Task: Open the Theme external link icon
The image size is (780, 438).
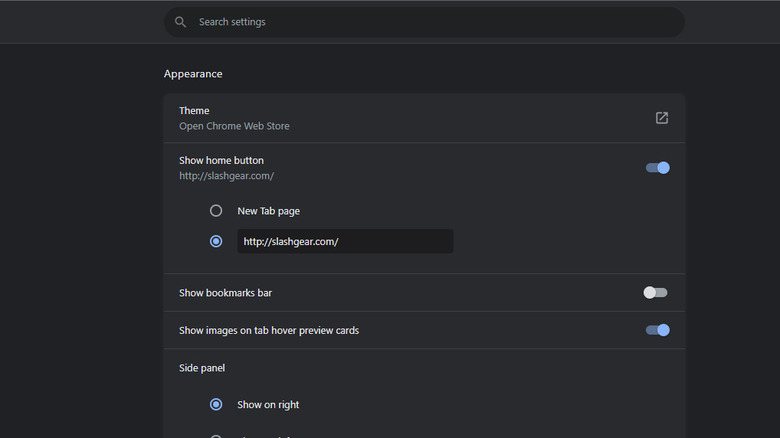Action: 661,118
